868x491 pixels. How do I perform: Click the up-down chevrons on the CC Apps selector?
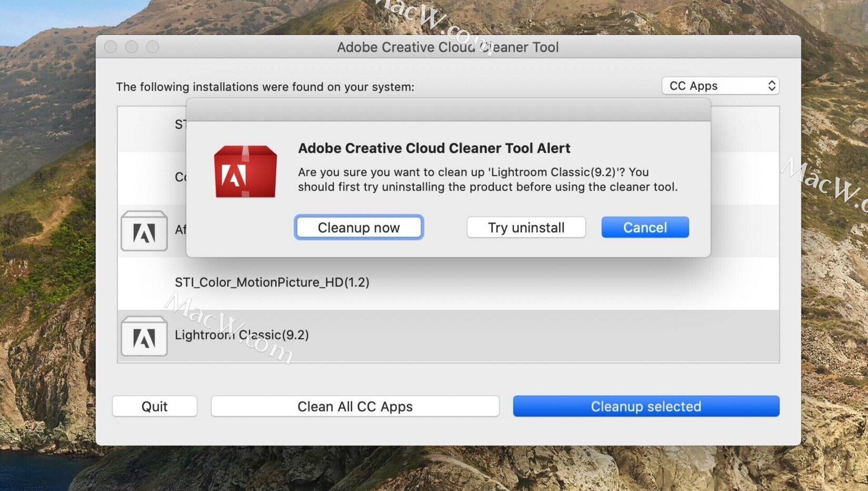(771, 86)
